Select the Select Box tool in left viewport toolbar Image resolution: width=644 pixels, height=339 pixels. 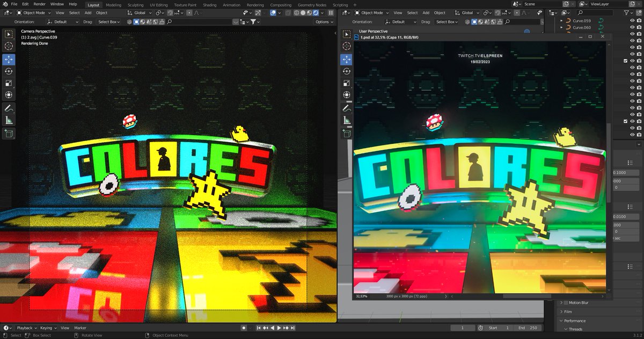tap(9, 35)
